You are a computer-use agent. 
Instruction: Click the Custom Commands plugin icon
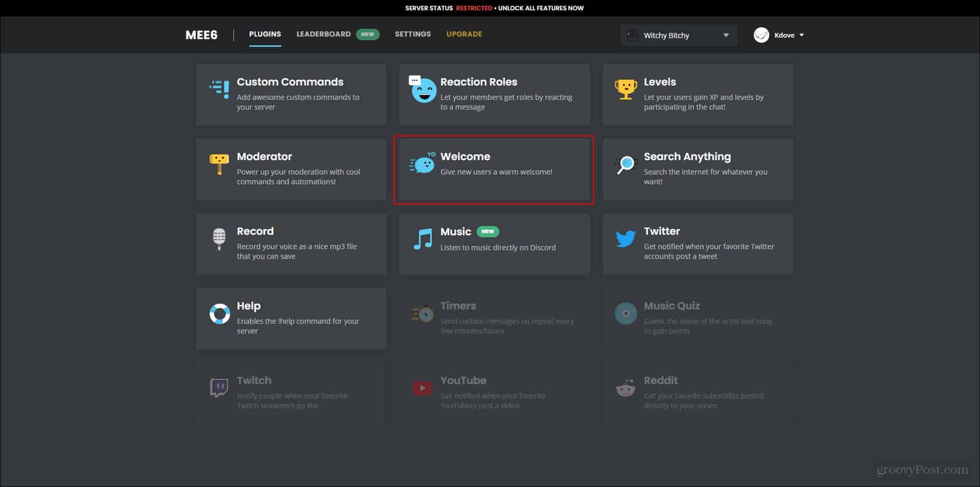[x=219, y=89]
